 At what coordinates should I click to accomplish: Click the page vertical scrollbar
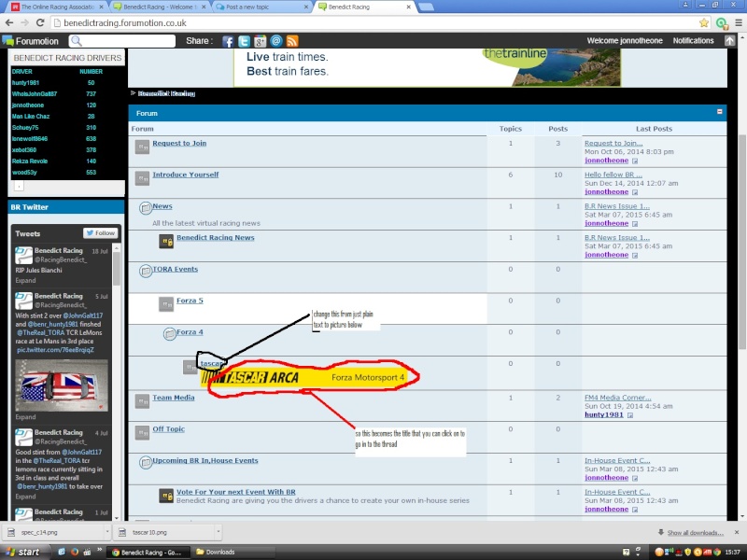[742, 243]
